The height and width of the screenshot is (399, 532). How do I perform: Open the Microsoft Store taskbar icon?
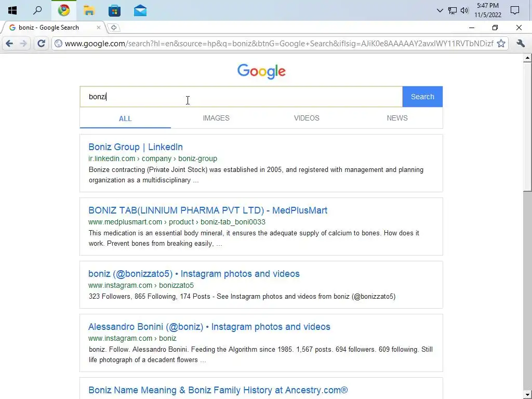114,10
